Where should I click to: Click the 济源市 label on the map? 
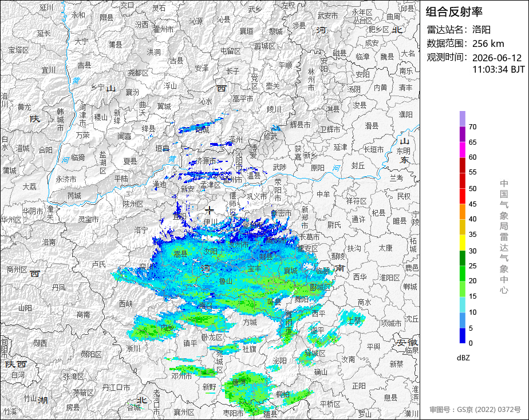tap(206, 161)
